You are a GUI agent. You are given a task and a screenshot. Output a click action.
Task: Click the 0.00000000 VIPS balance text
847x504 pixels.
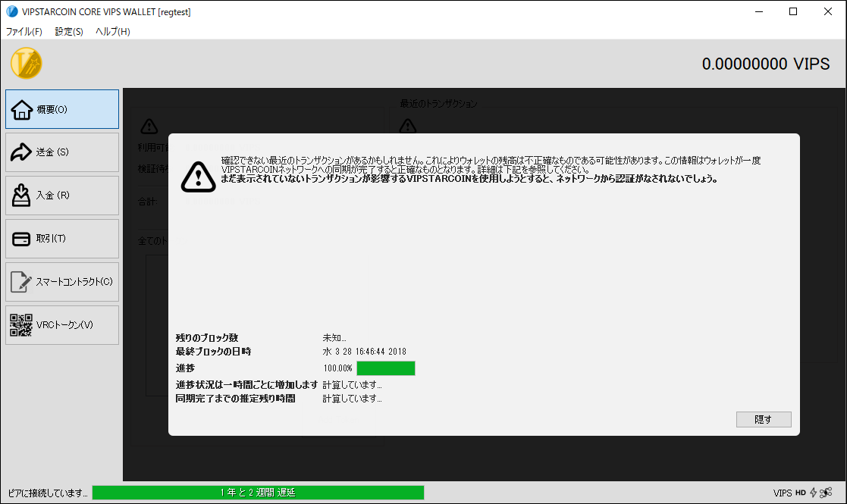765,64
